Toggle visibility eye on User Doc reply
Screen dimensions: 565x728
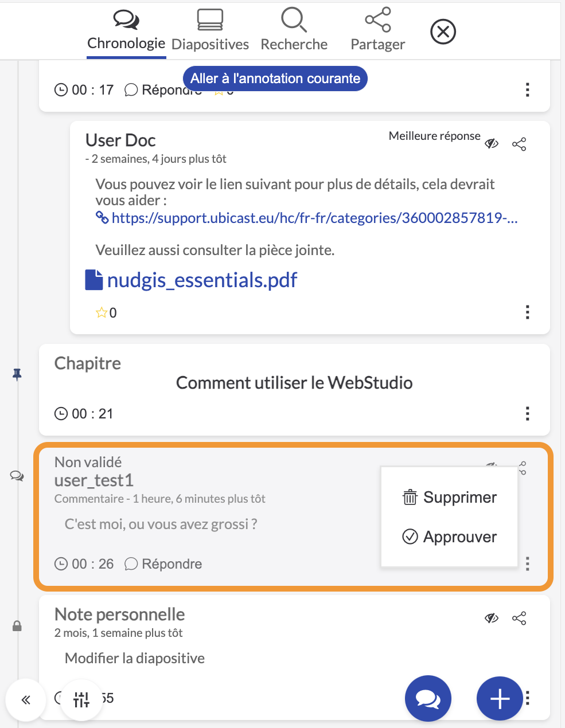(x=492, y=143)
